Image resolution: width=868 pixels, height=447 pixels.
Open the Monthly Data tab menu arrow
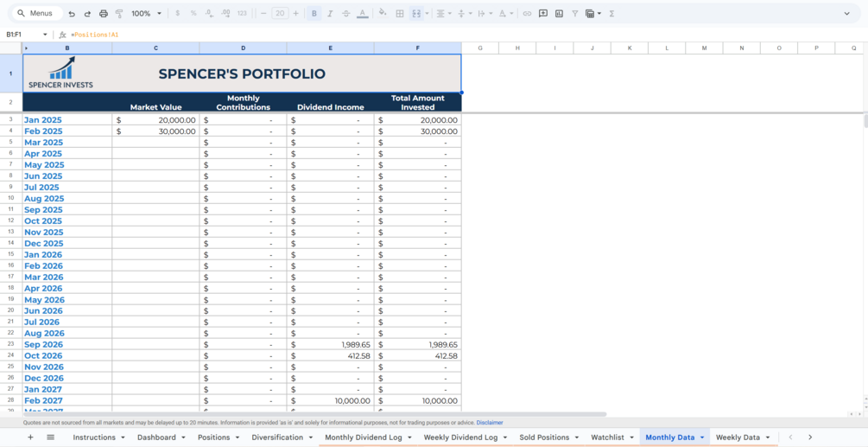(702, 437)
